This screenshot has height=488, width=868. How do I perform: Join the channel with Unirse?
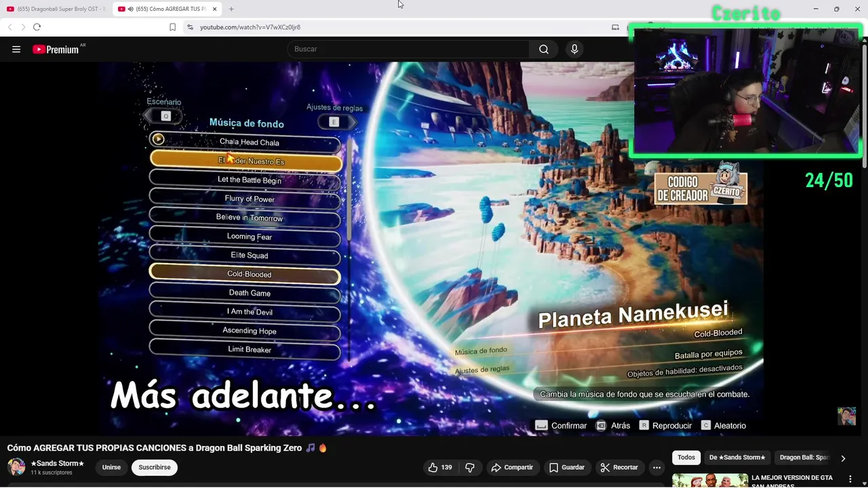pos(111,468)
